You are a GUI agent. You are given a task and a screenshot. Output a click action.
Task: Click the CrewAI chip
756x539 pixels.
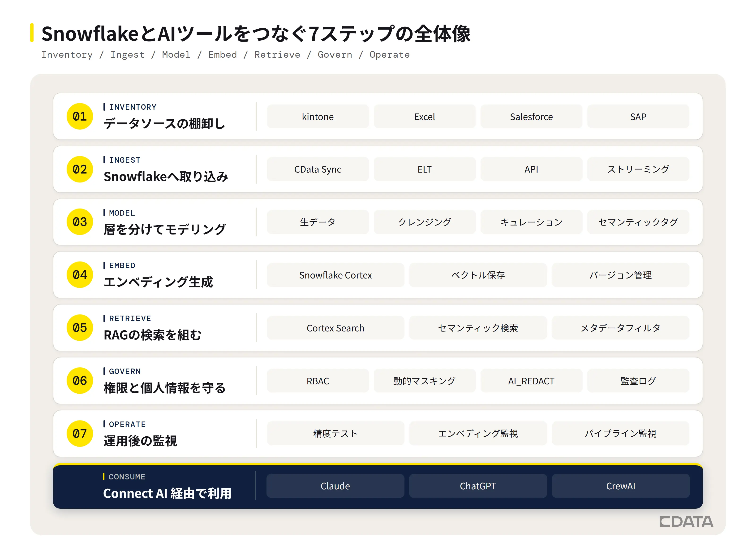pos(621,486)
